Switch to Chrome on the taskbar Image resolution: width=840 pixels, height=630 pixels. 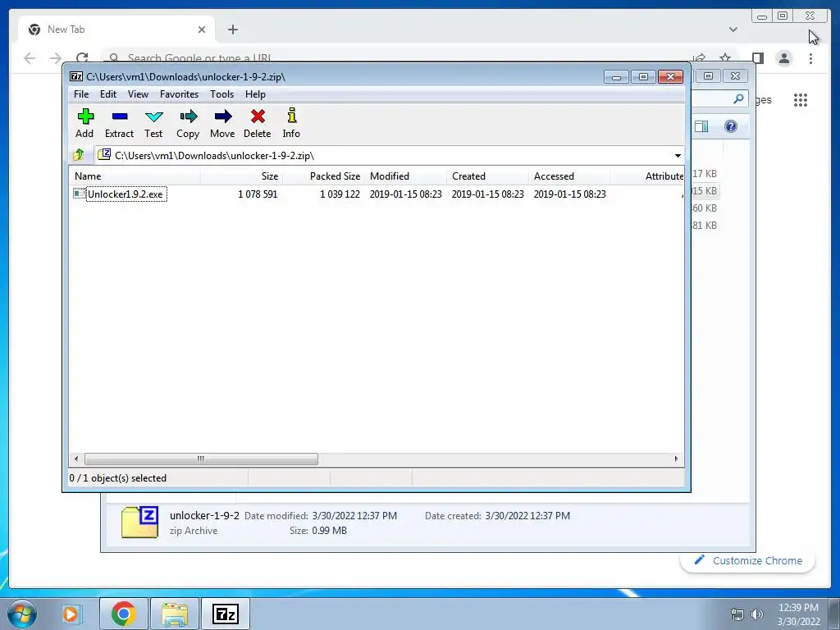click(x=123, y=614)
